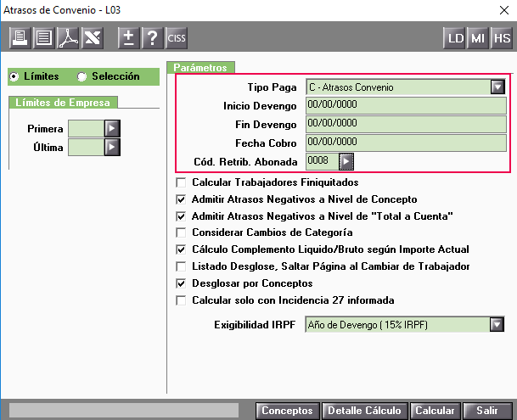Open the Exigibilidad IRPF dropdown arrow
This screenshot has width=517, height=420.
coord(497,325)
